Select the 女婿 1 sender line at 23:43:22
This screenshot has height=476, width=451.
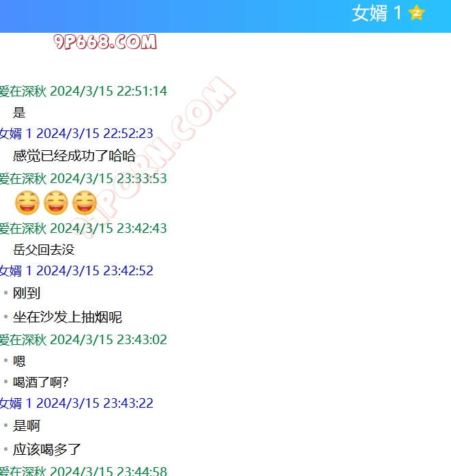pos(76,403)
